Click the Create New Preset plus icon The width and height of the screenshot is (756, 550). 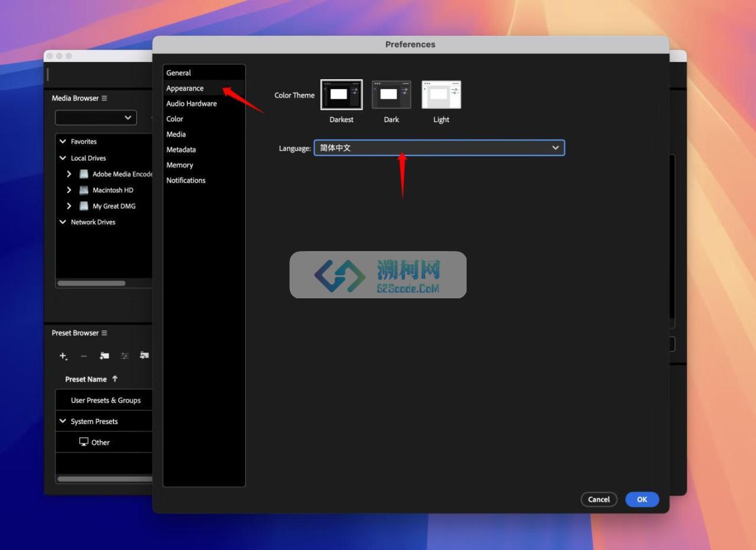coord(63,356)
